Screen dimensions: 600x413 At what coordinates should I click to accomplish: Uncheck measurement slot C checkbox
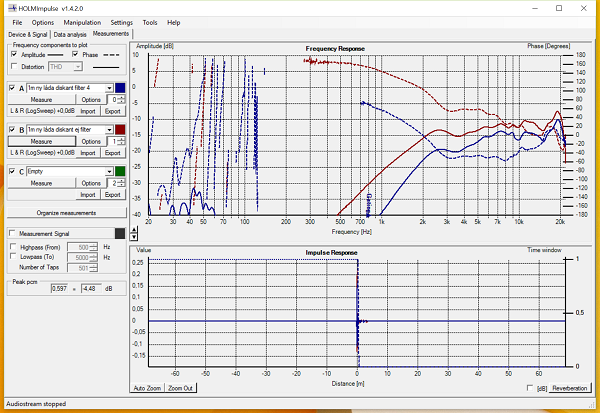[12, 171]
